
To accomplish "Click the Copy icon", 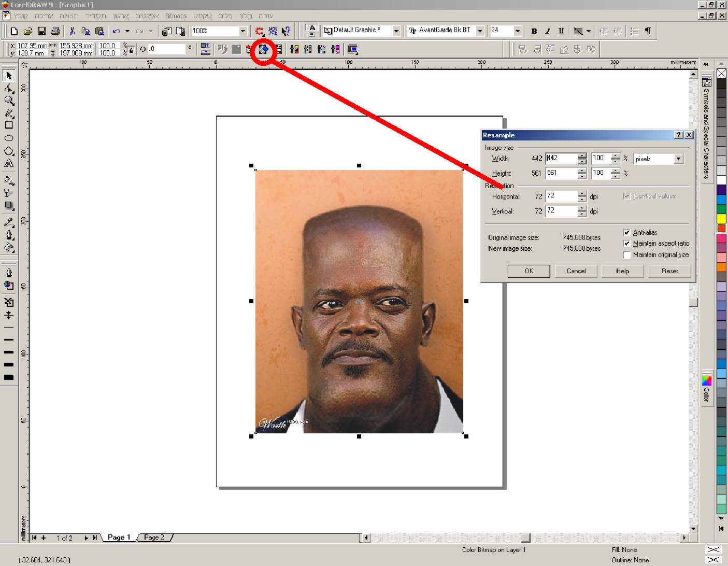I will point(86,31).
